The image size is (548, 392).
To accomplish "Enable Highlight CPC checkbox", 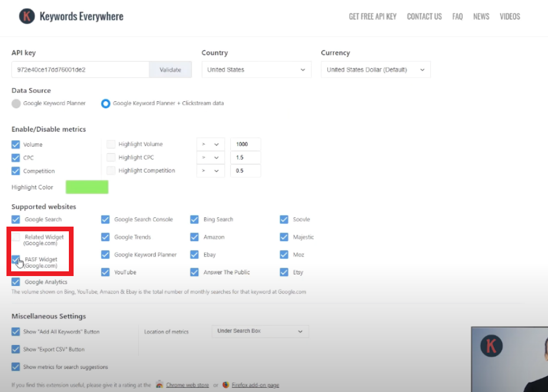I will pos(111,157).
